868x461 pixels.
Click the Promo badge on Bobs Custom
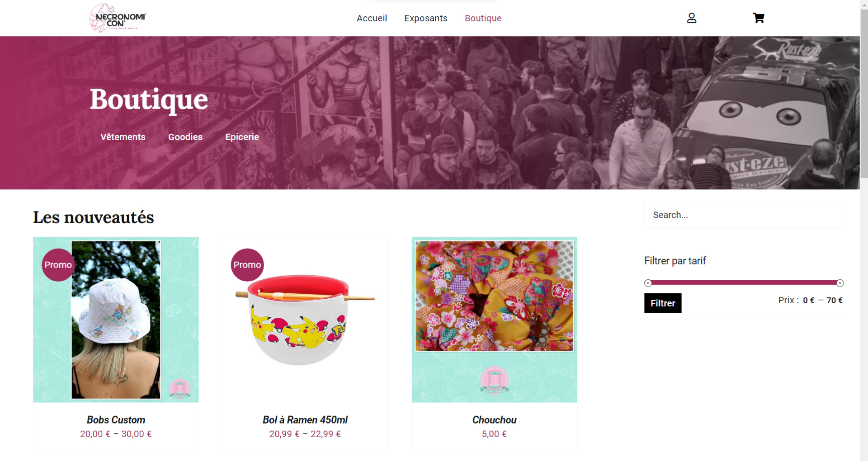click(x=58, y=265)
